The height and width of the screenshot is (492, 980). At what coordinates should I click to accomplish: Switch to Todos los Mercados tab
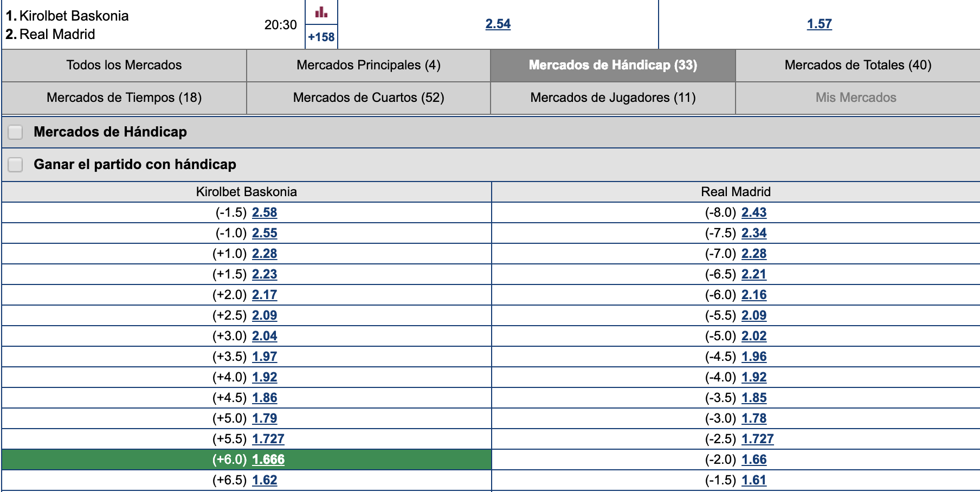click(x=124, y=65)
